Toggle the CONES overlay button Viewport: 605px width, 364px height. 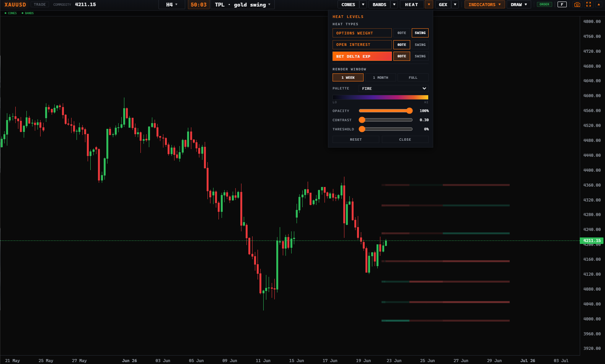coord(348,5)
